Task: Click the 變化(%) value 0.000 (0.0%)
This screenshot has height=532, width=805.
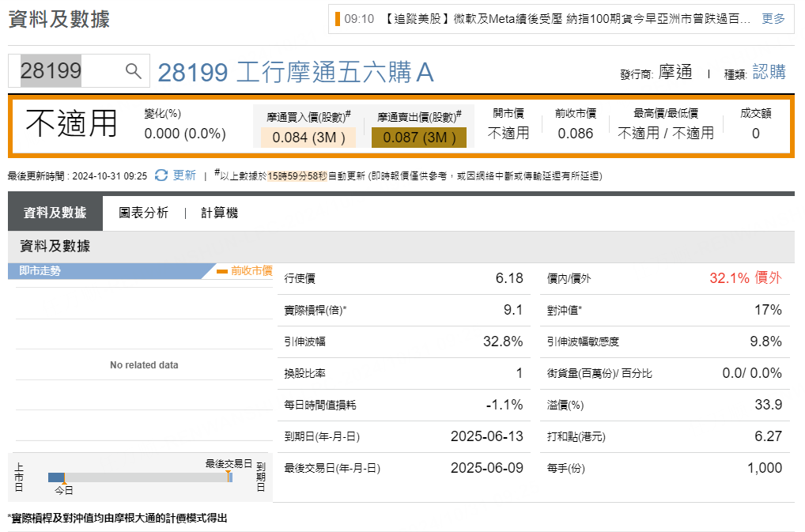Action: click(x=185, y=134)
